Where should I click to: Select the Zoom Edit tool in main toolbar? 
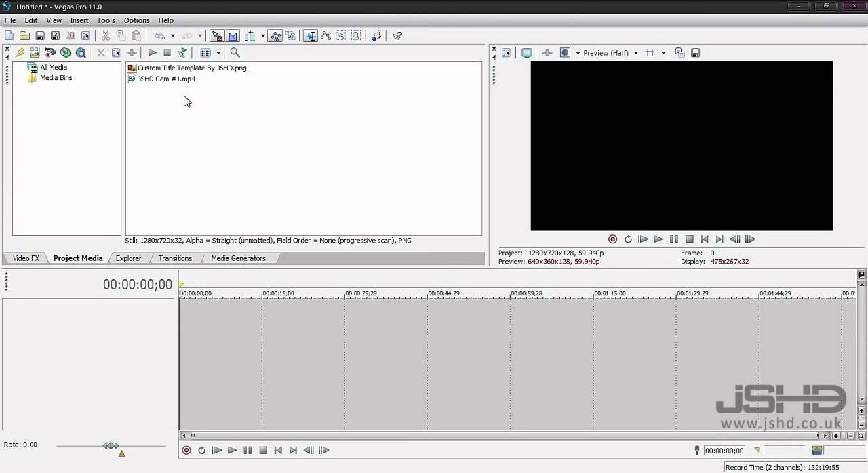coord(356,36)
